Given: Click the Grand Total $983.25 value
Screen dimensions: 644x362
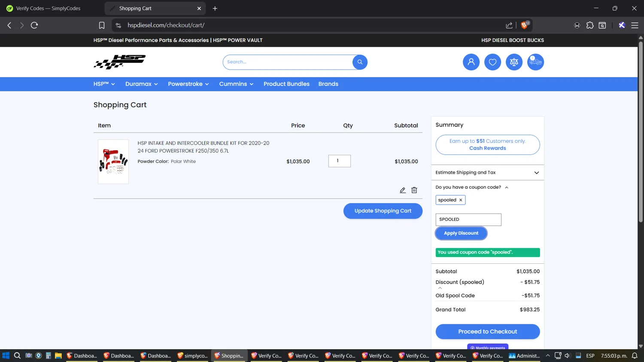Looking at the screenshot, I should 529,310.
